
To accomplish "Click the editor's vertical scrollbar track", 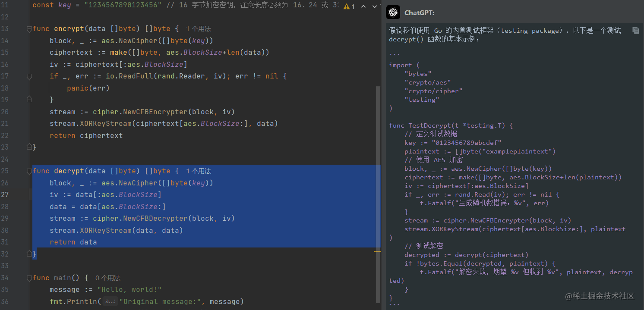I will [x=379, y=129].
